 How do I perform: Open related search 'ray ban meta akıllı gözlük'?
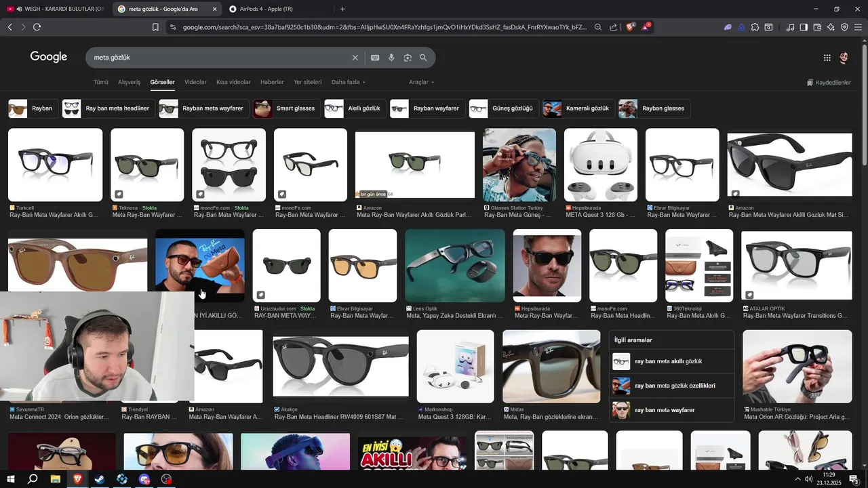pyautogui.click(x=671, y=361)
